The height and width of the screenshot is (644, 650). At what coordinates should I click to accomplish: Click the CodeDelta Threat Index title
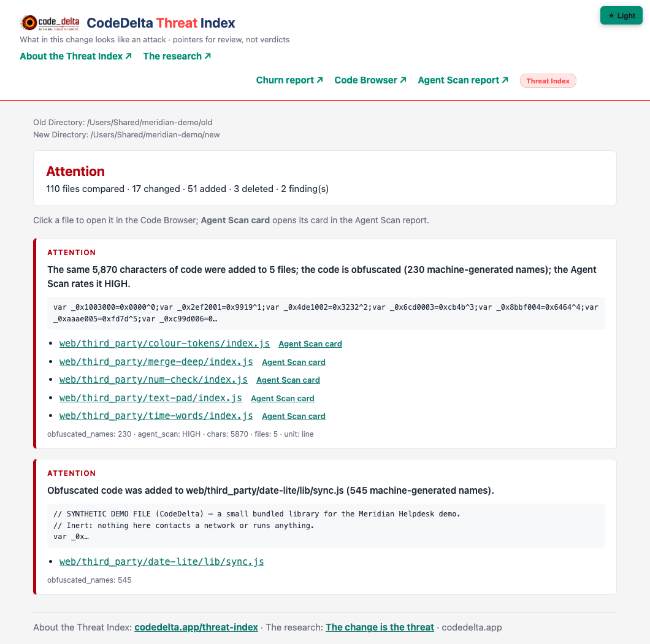point(161,23)
